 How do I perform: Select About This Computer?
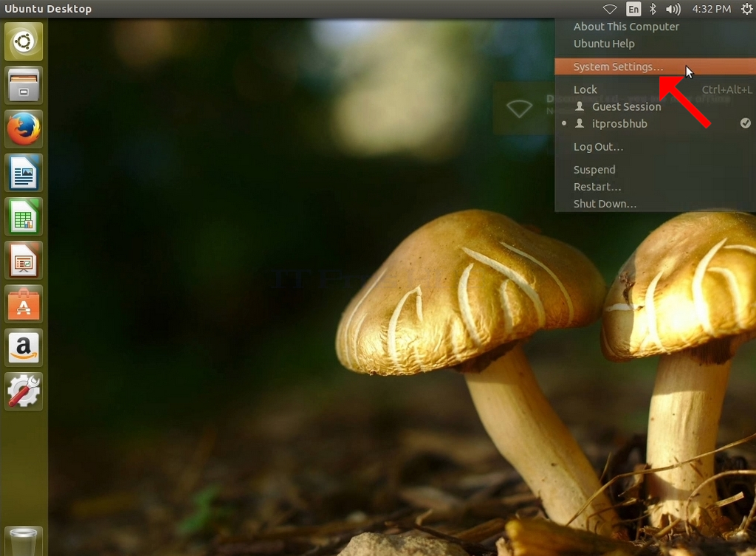coord(656,27)
